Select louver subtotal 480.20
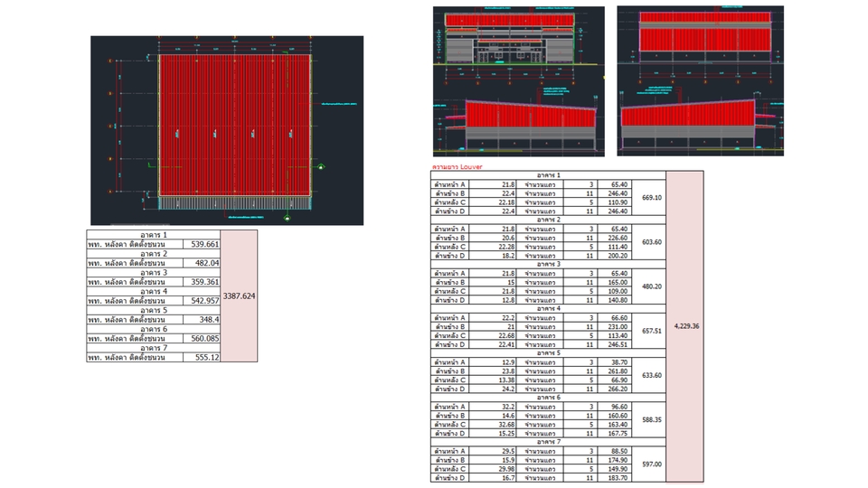The image size is (868, 488). pyautogui.click(x=651, y=286)
